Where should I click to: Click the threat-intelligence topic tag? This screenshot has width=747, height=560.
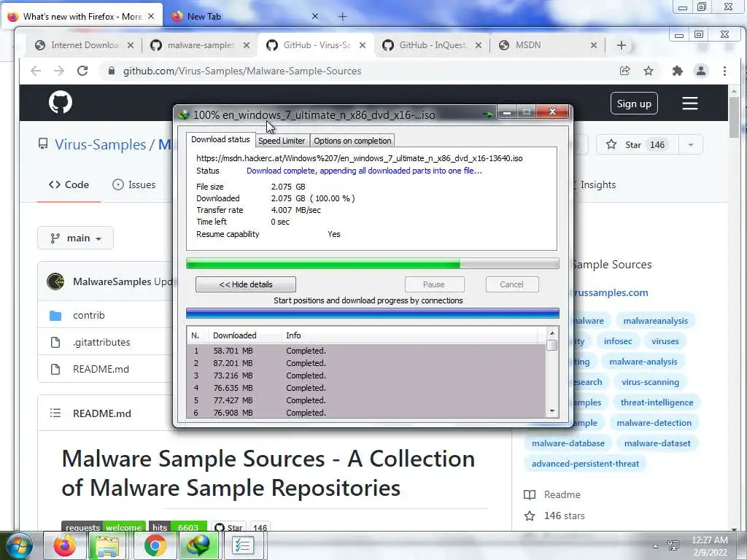coord(657,402)
